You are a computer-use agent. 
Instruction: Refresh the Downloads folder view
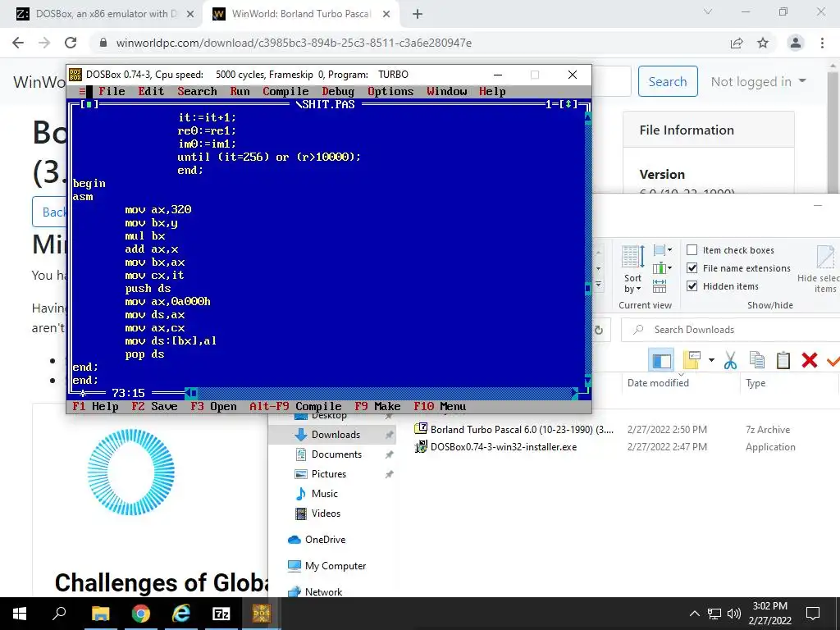(598, 330)
